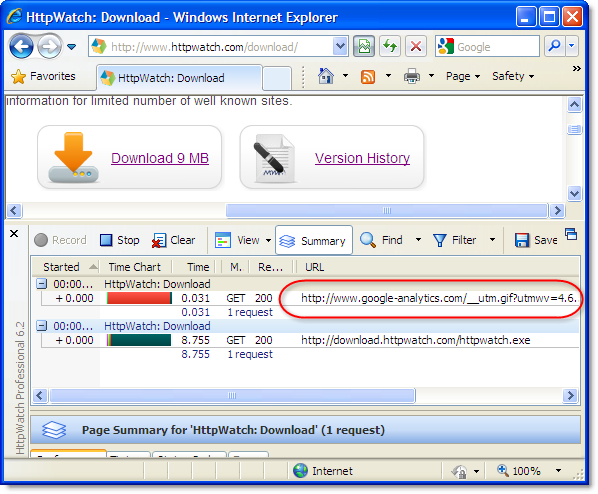Show more command bar items chevron
This screenshot has width=598, height=494.
click(x=577, y=69)
